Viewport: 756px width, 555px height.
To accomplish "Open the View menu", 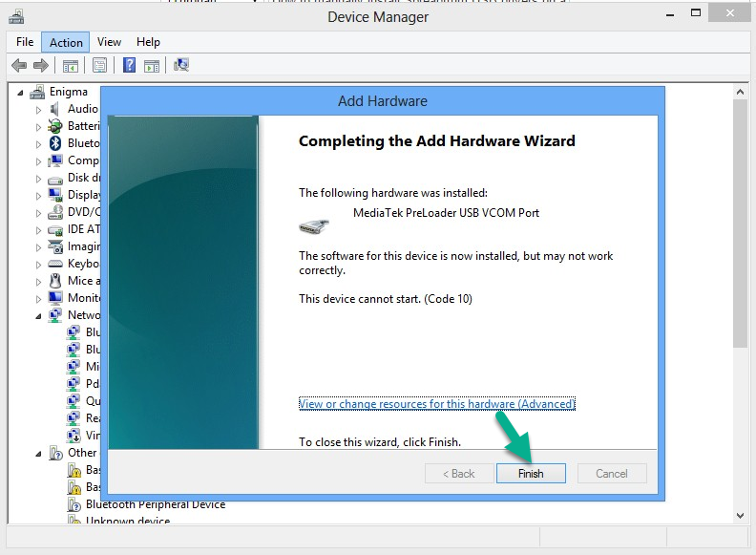I will coord(109,42).
